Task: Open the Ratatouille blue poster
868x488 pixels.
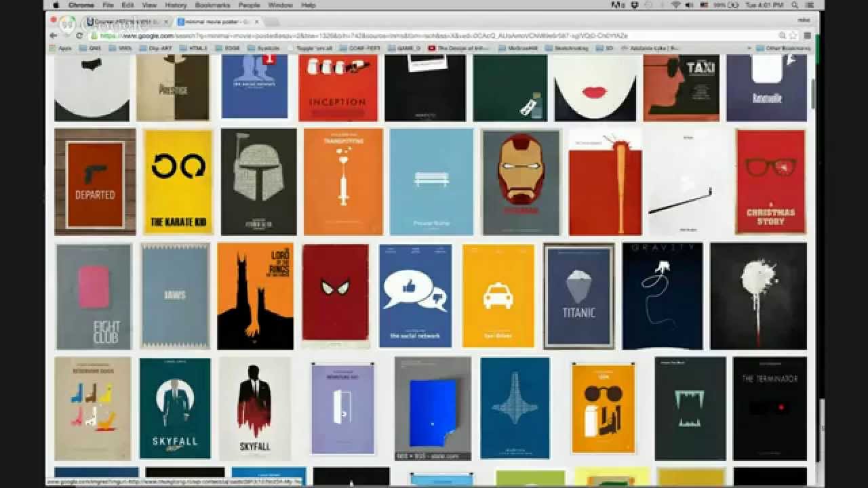Action: click(x=766, y=88)
